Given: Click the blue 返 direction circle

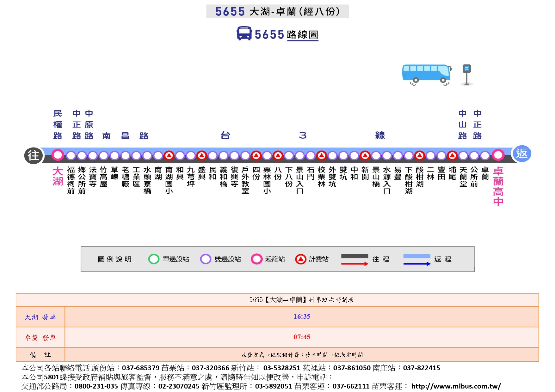Looking at the screenshot, I should (x=521, y=154).
